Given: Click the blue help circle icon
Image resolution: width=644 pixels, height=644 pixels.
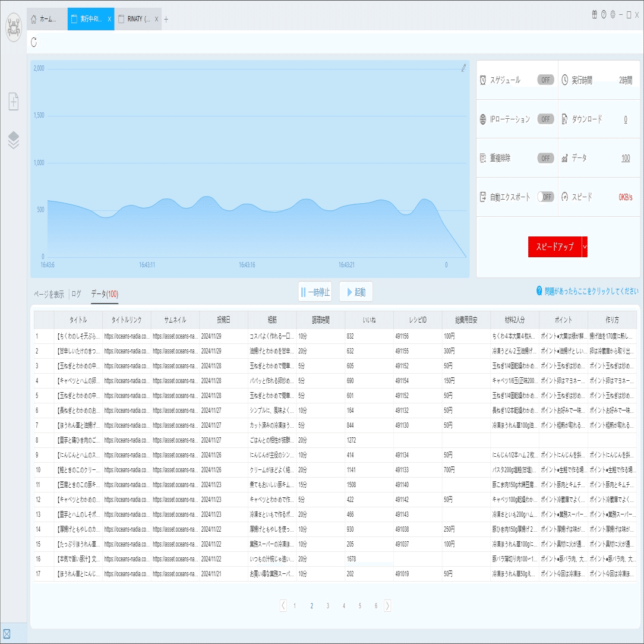Looking at the screenshot, I should pyautogui.click(x=539, y=291).
